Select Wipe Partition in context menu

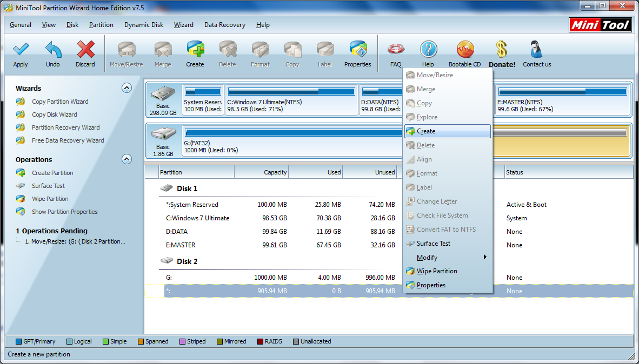[x=448, y=271]
